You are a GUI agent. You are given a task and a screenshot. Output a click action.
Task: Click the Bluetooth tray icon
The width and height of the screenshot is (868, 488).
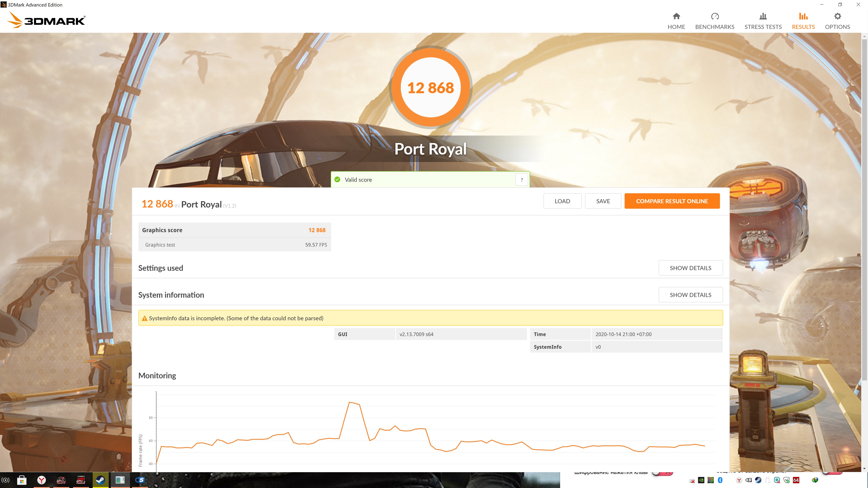(x=720, y=480)
